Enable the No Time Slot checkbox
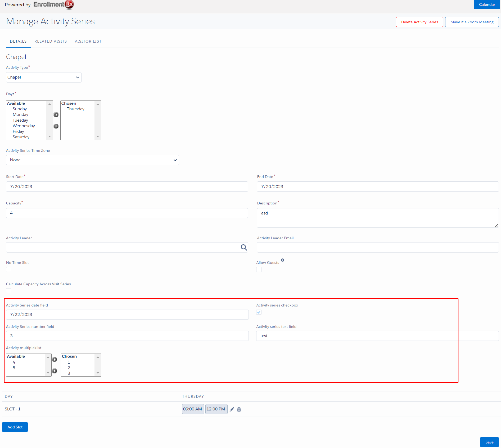 point(9,269)
